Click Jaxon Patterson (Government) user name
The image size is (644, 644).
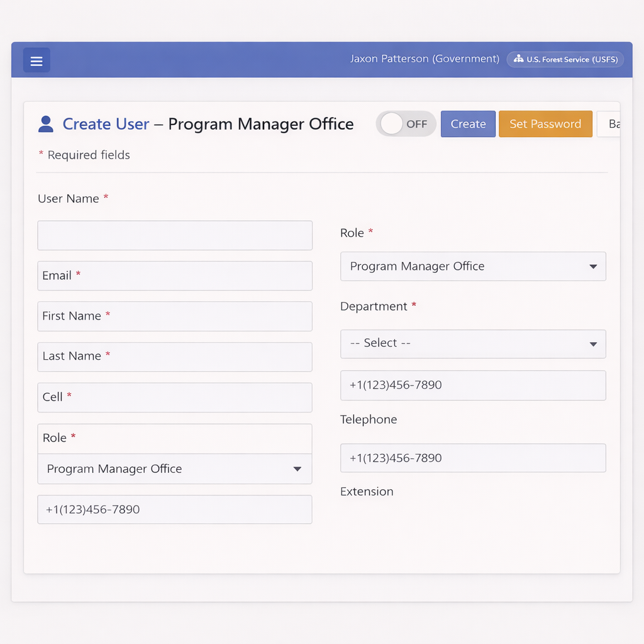(425, 59)
